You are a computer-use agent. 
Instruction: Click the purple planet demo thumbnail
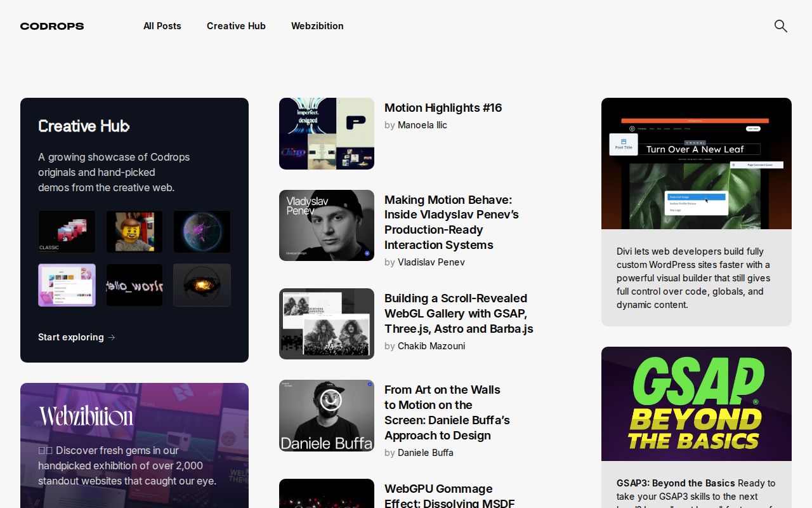[x=202, y=232]
